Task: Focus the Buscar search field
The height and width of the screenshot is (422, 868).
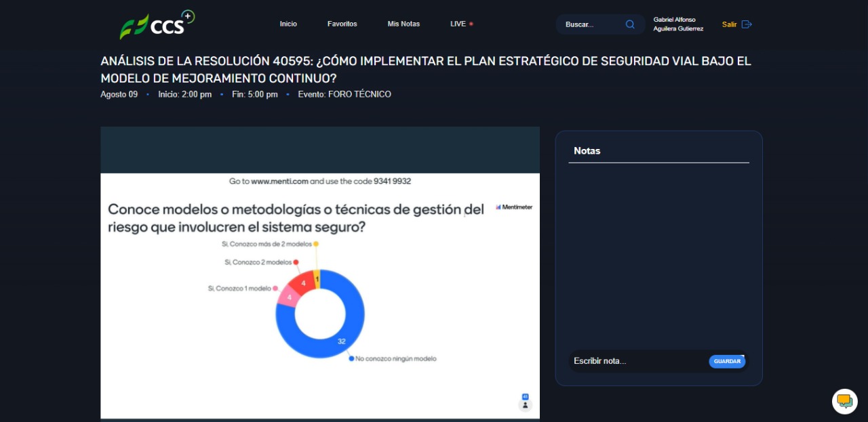Action: click(x=590, y=24)
